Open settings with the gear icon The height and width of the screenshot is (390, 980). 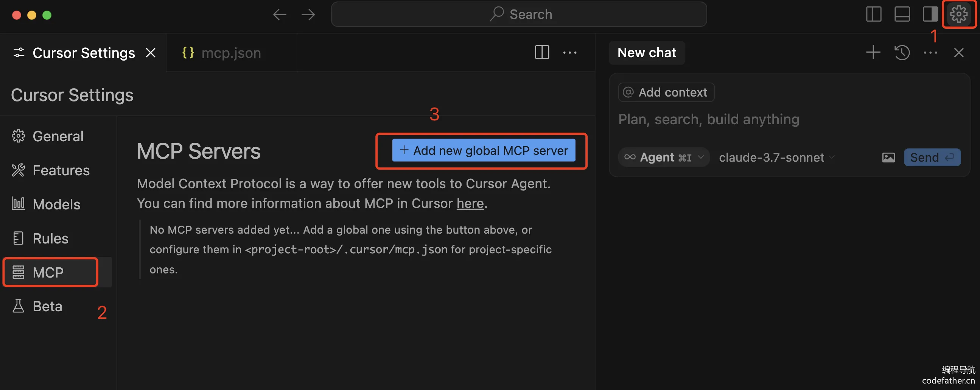[x=958, y=14]
